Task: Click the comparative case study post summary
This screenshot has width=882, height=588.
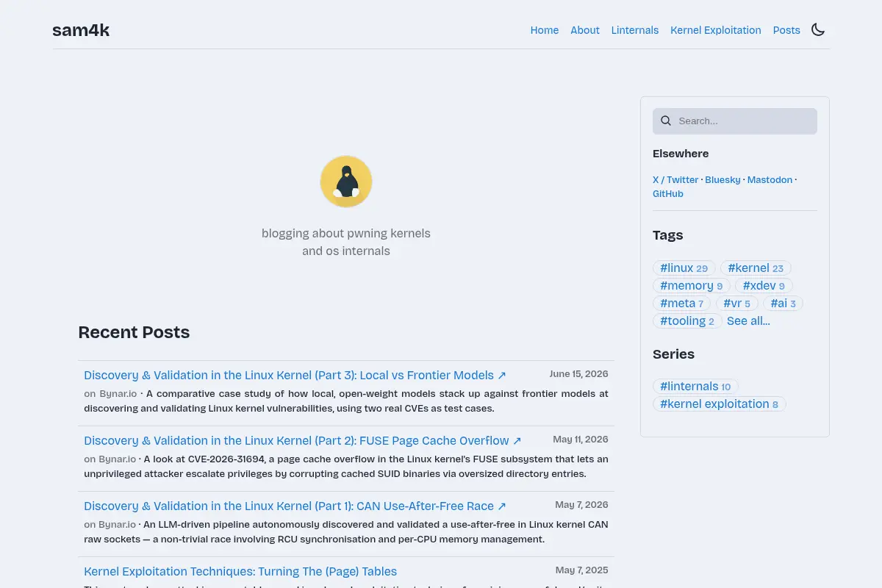Action: click(346, 401)
